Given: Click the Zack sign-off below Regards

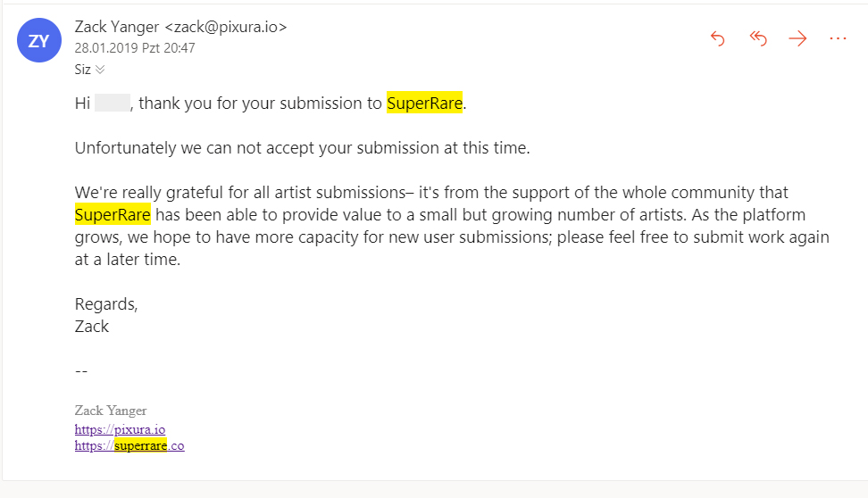Looking at the screenshot, I should (92, 327).
